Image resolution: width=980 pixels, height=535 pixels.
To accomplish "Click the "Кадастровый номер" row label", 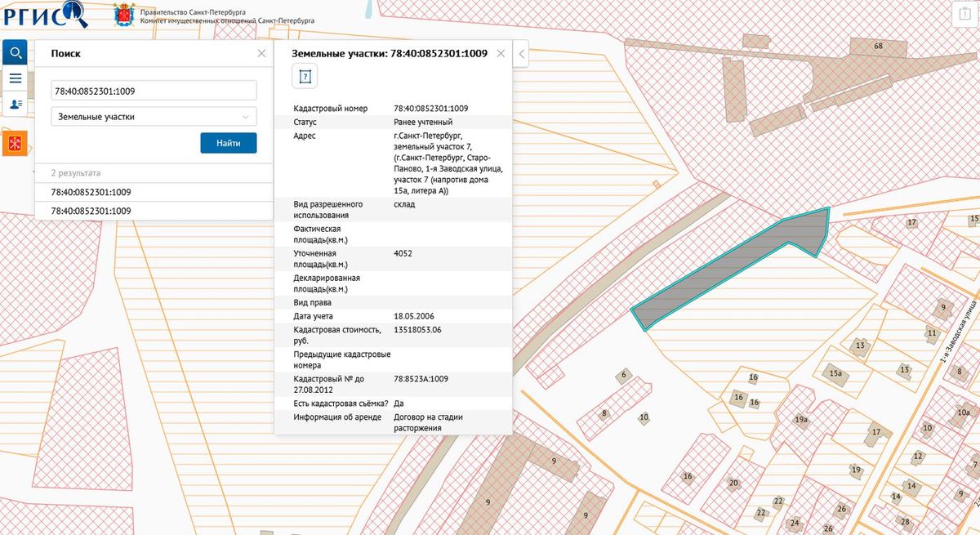I will [x=331, y=109].
